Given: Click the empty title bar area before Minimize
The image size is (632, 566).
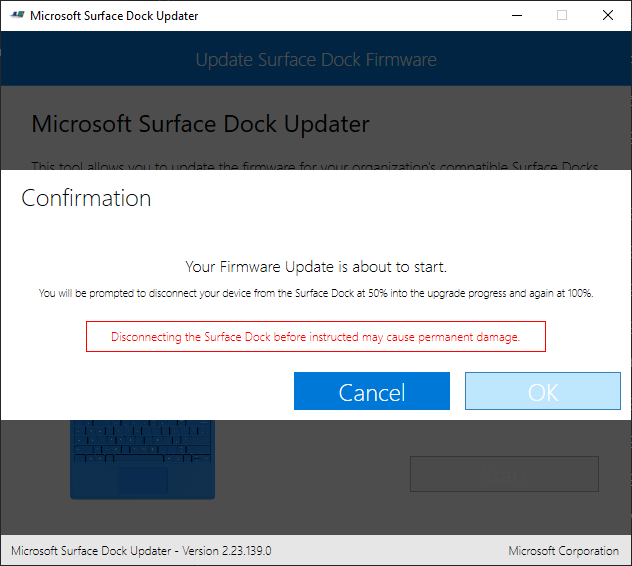Looking at the screenshot, I should click(x=350, y=16).
